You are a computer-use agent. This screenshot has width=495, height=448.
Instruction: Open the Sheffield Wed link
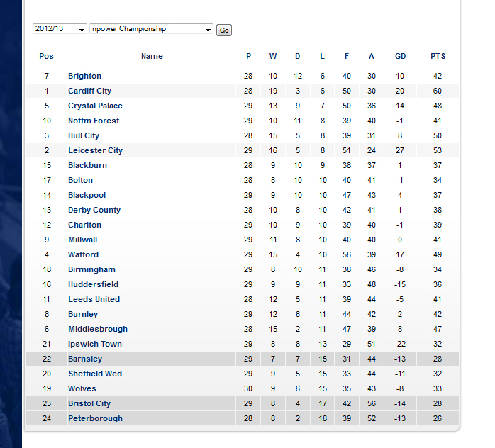coord(95,374)
